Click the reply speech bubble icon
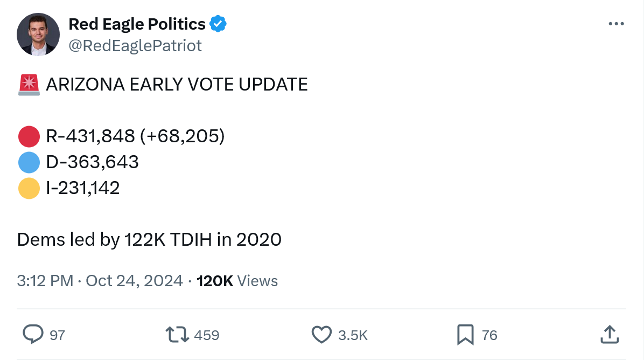 pos(33,335)
